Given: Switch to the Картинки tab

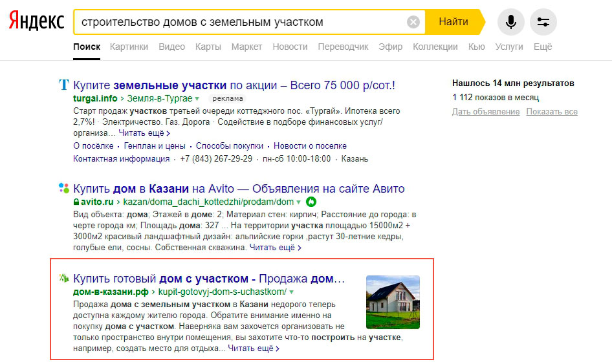Looking at the screenshot, I should click(x=129, y=47).
